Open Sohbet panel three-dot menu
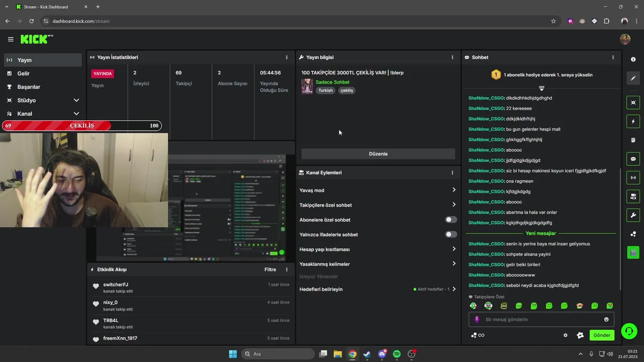 tap(613, 57)
